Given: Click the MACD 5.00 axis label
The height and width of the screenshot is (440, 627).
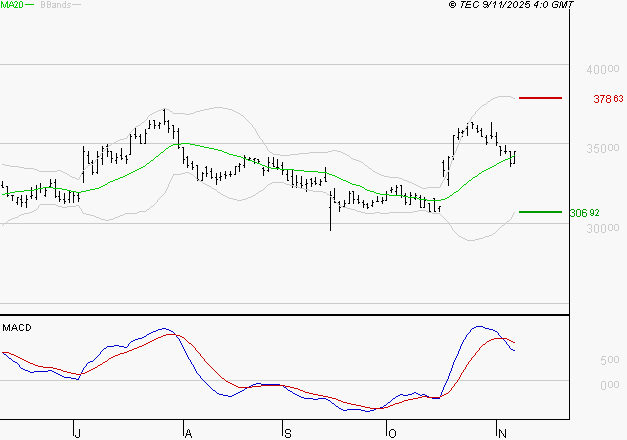Looking at the screenshot, I should coord(609,360).
